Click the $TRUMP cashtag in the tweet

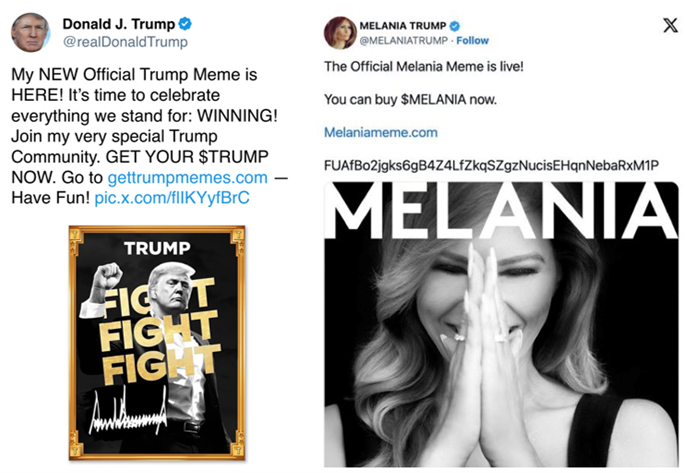233,157
